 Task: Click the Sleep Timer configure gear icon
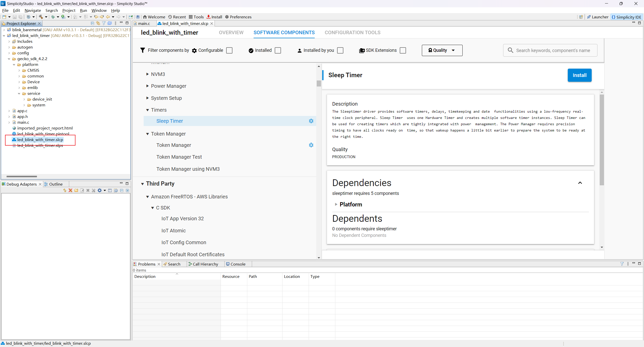pos(311,121)
